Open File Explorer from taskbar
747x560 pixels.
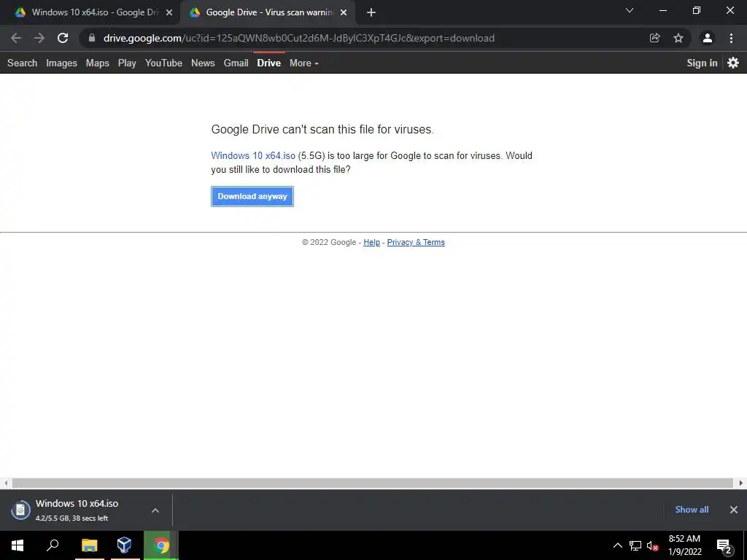coord(90,545)
